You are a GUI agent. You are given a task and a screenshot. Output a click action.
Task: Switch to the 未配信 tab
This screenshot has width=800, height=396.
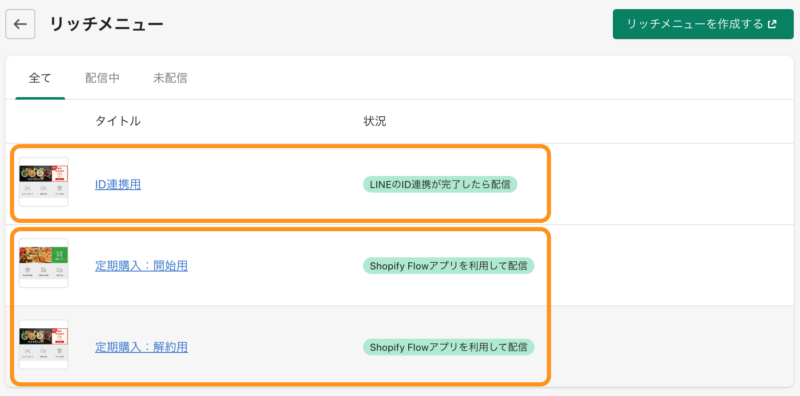[170, 78]
